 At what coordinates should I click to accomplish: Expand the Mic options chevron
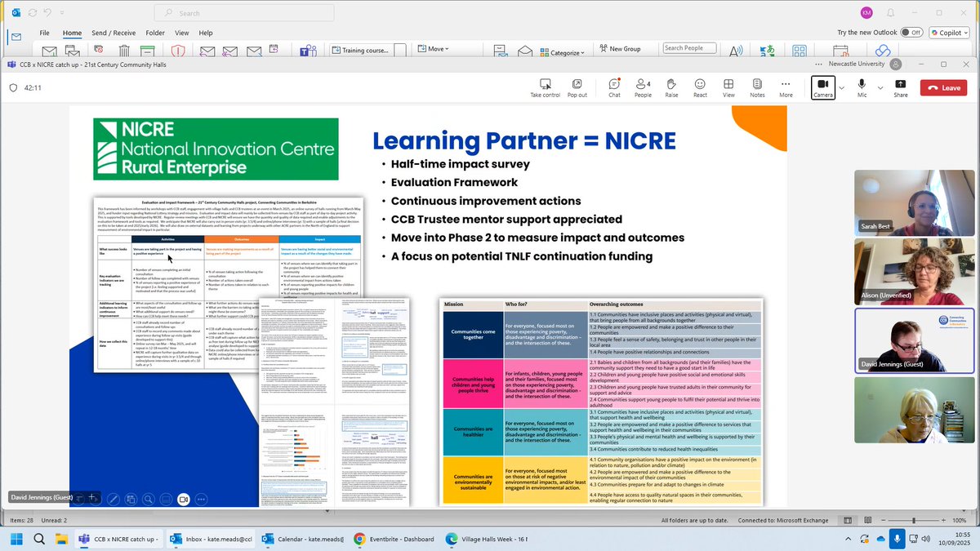880,88
